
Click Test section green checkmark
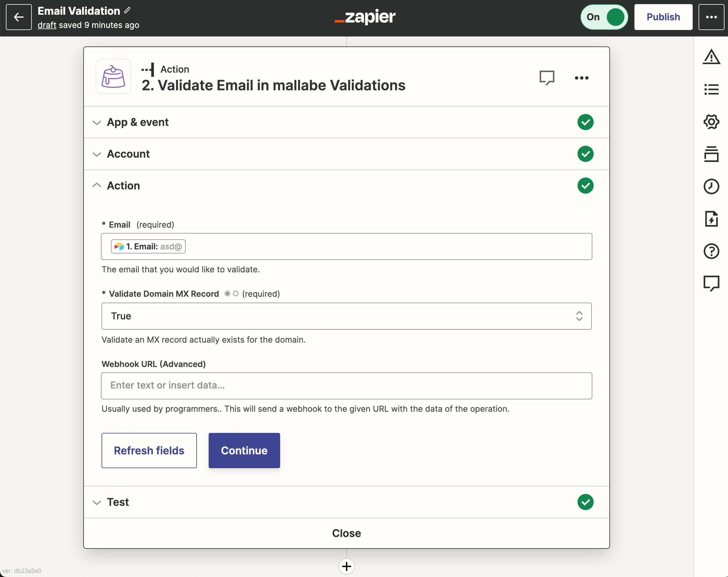coord(585,502)
